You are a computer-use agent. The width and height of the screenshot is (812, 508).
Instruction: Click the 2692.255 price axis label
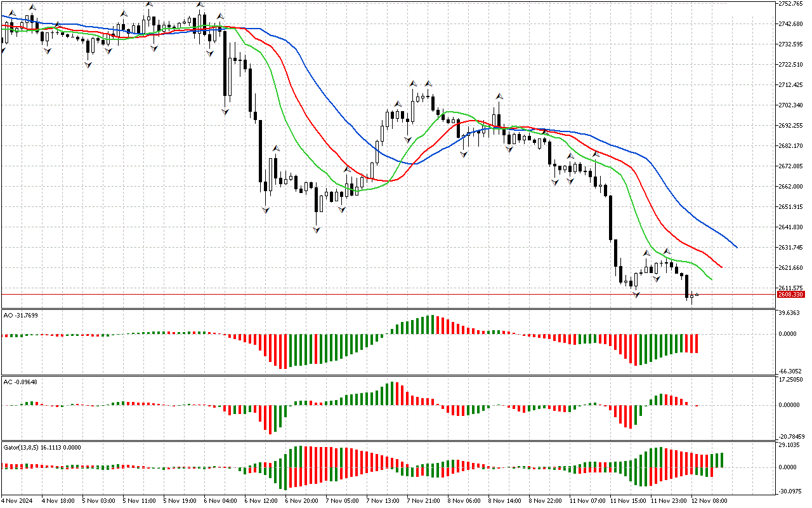[x=792, y=126]
